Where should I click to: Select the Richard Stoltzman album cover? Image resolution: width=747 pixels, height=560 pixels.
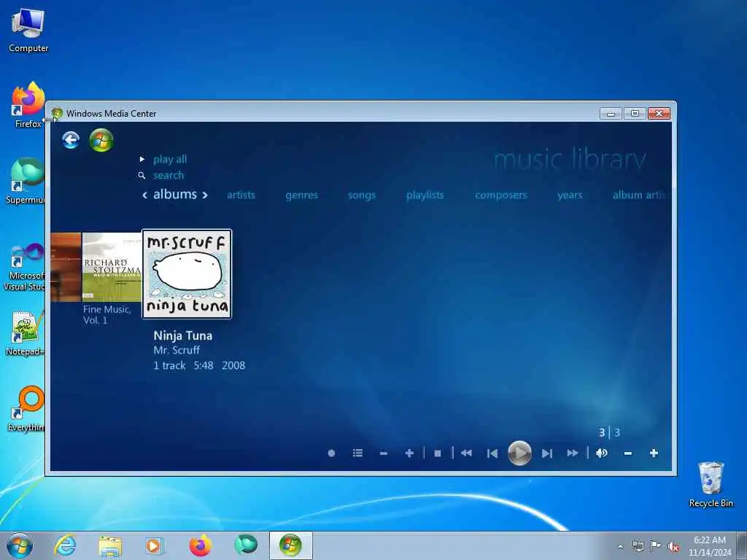[112, 267]
